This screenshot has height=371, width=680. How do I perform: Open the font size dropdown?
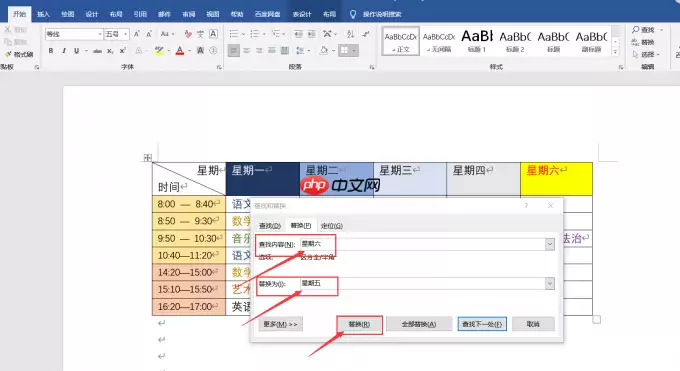126,34
